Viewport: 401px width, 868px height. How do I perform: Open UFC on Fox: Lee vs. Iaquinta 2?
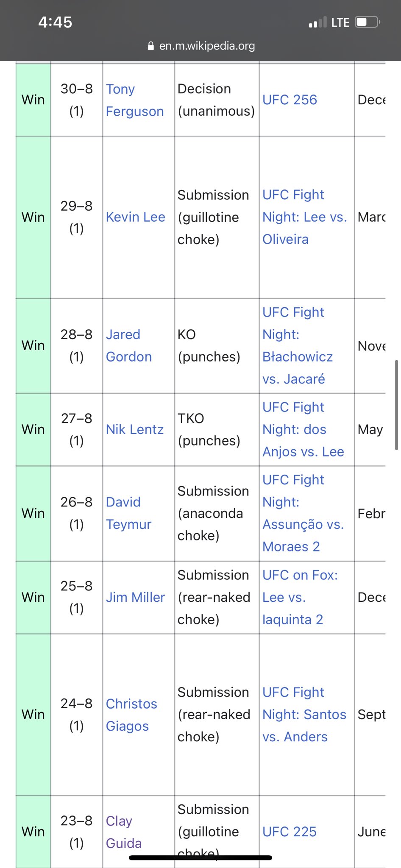click(300, 597)
